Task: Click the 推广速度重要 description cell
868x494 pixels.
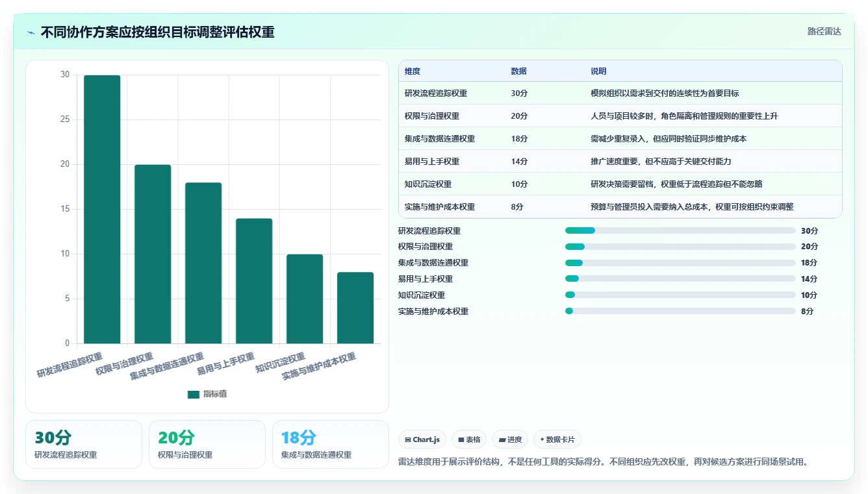Action: coord(713,162)
